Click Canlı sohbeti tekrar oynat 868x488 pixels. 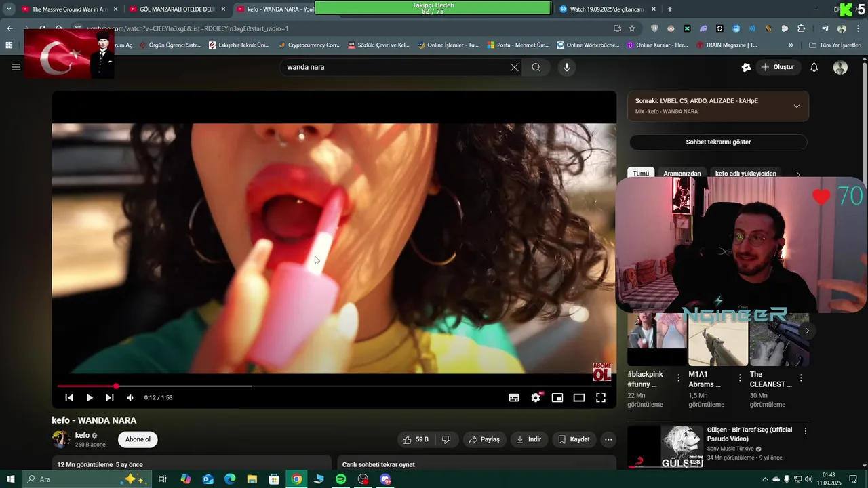(378, 465)
